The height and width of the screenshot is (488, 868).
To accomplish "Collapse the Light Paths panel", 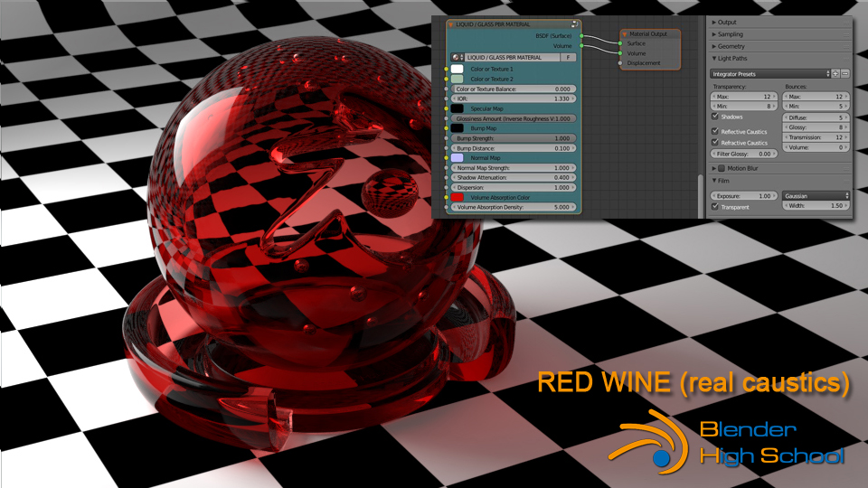I will [714, 58].
